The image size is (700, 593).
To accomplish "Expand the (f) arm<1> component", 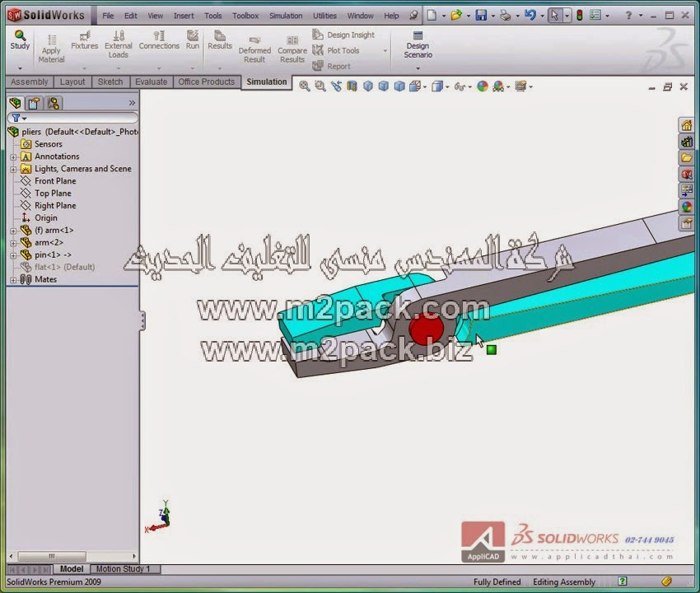I will (x=13, y=231).
